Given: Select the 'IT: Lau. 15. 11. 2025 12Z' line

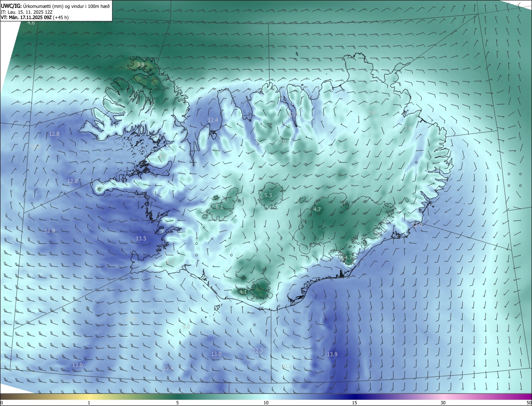Looking at the screenshot, I should (27, 12).
